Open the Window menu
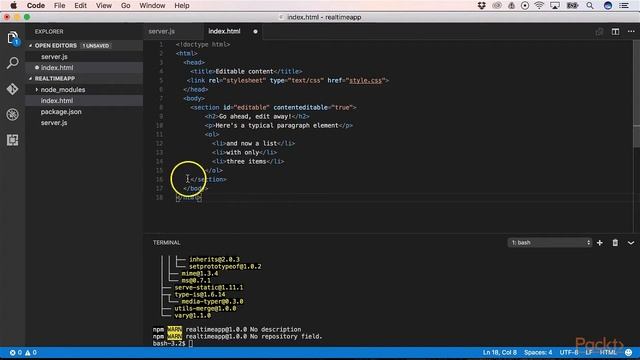Image resolution: width=640 pixels, height=360 pixels. pyautogui.click(x=152, y=5)
